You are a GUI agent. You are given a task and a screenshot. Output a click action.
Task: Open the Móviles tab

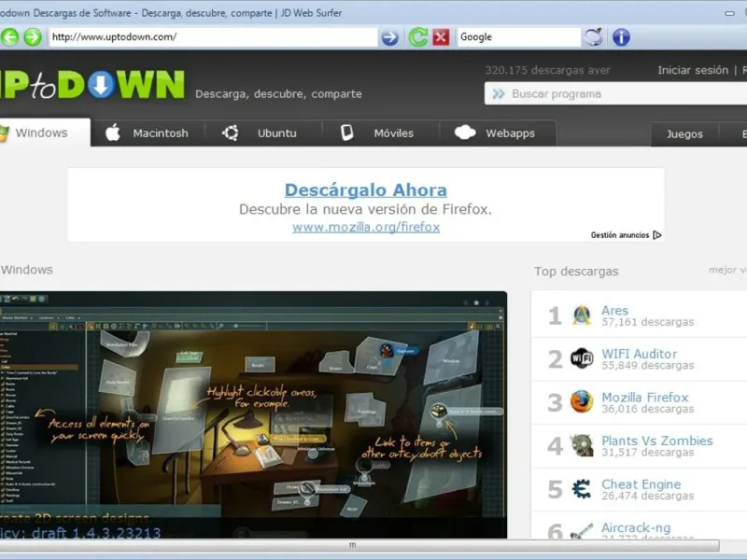click(381, 133)
